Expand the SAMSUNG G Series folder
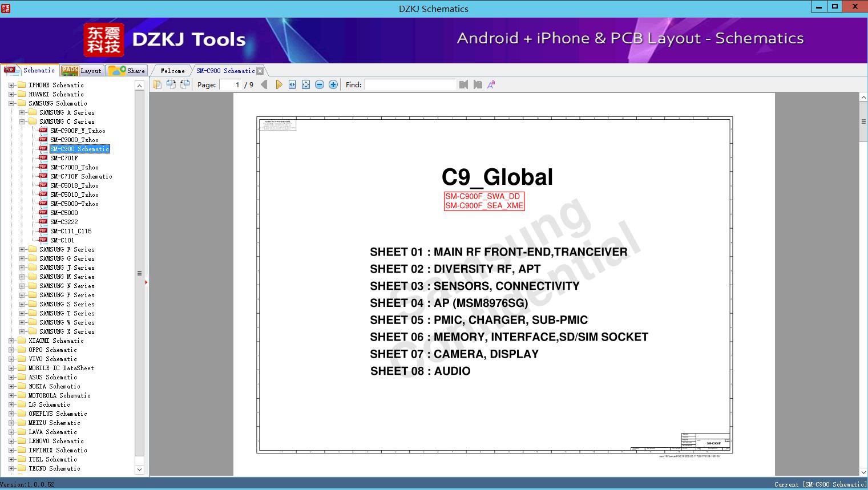The height and width of the screenshot is (490, 868). pos(22,258)
